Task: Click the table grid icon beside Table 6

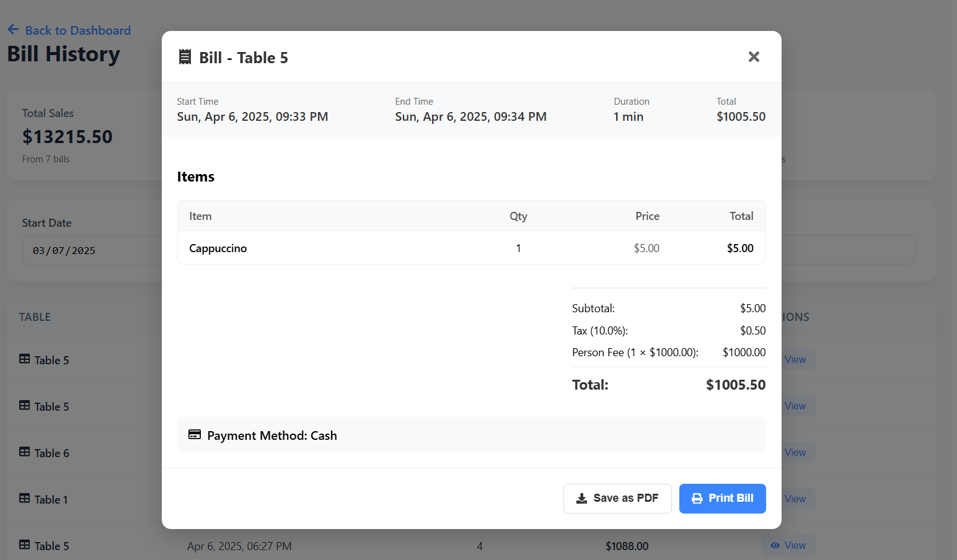Action: (24, 452)
